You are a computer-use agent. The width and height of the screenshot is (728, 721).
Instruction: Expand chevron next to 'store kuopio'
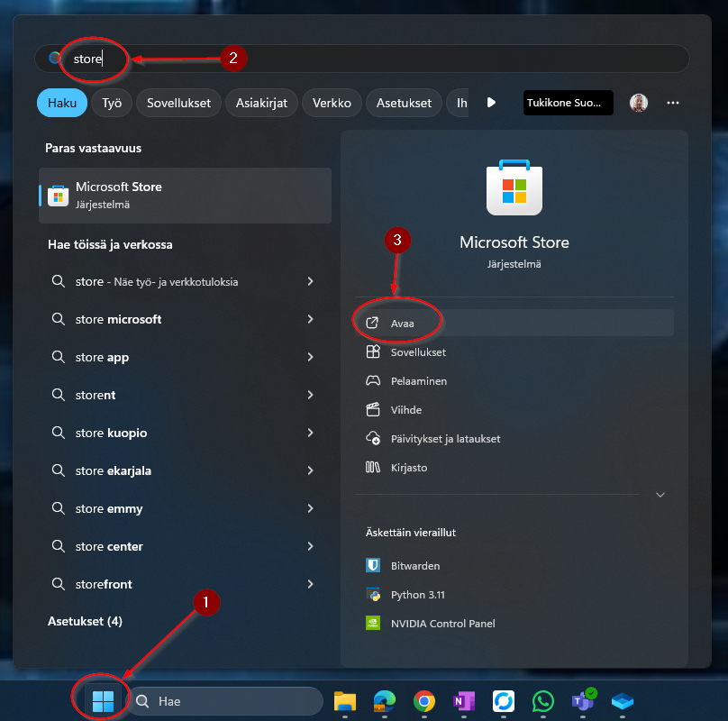pos(310,433)
